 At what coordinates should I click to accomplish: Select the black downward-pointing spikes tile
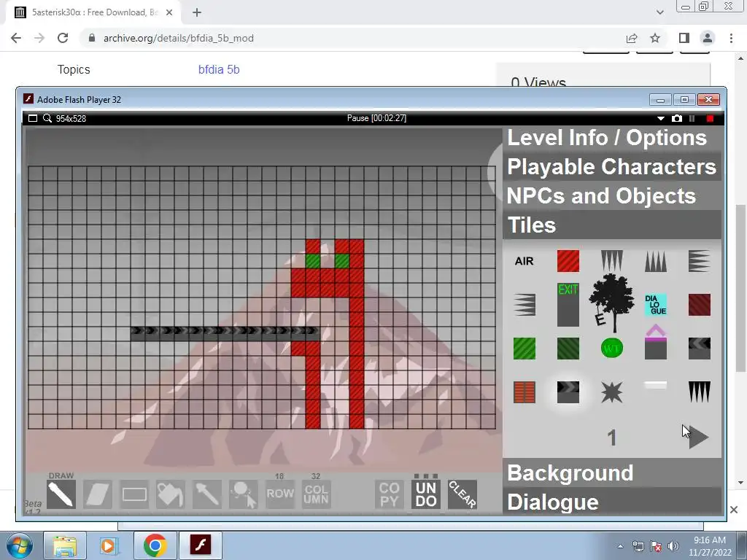[x=700, y=392]
